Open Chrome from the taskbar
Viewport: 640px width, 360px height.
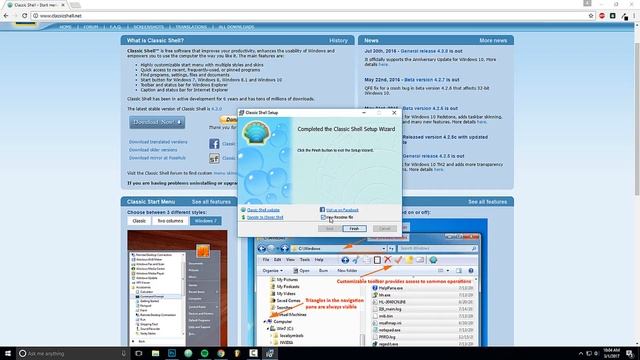point(221,353)
